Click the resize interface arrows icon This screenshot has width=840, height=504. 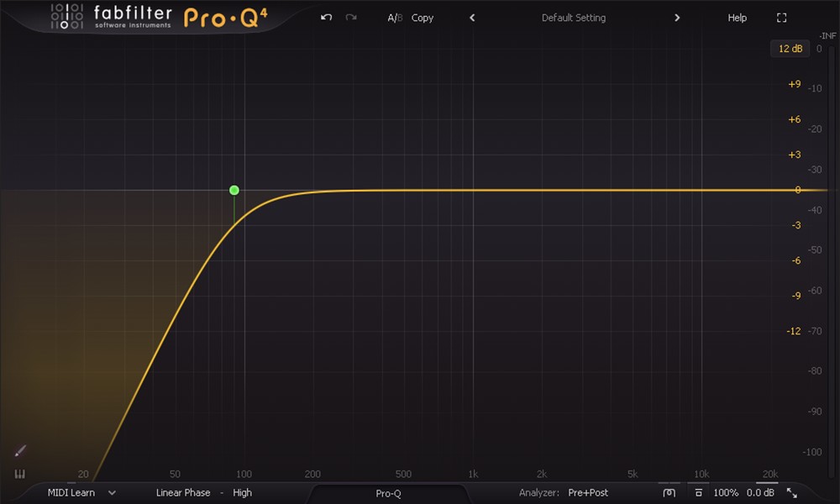coord(792,493)
